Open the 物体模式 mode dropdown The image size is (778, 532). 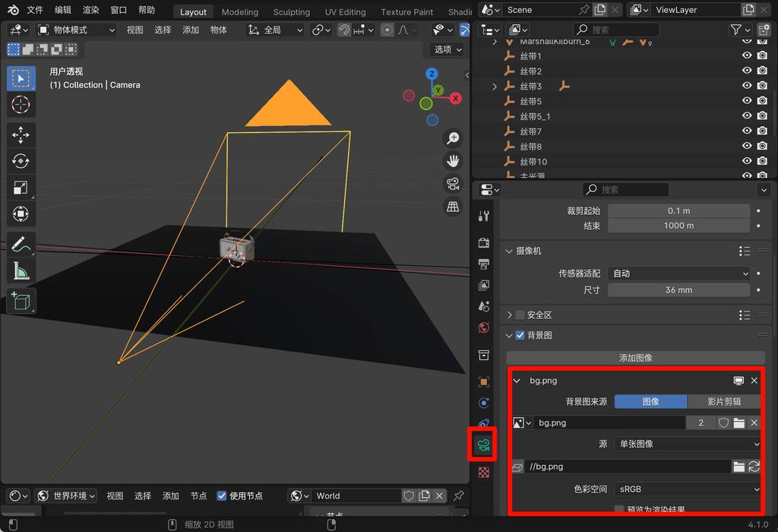coord(76,30)
